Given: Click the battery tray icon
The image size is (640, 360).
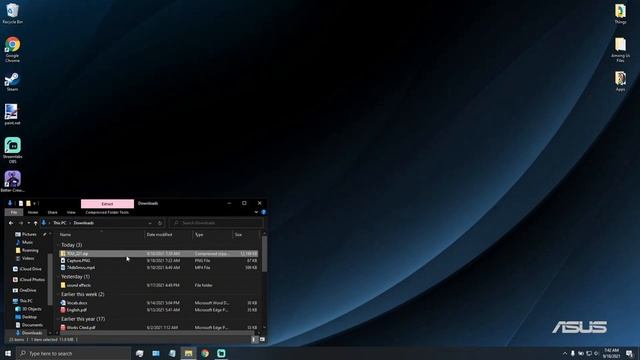Looking at the screenshot, I should 581,353.
